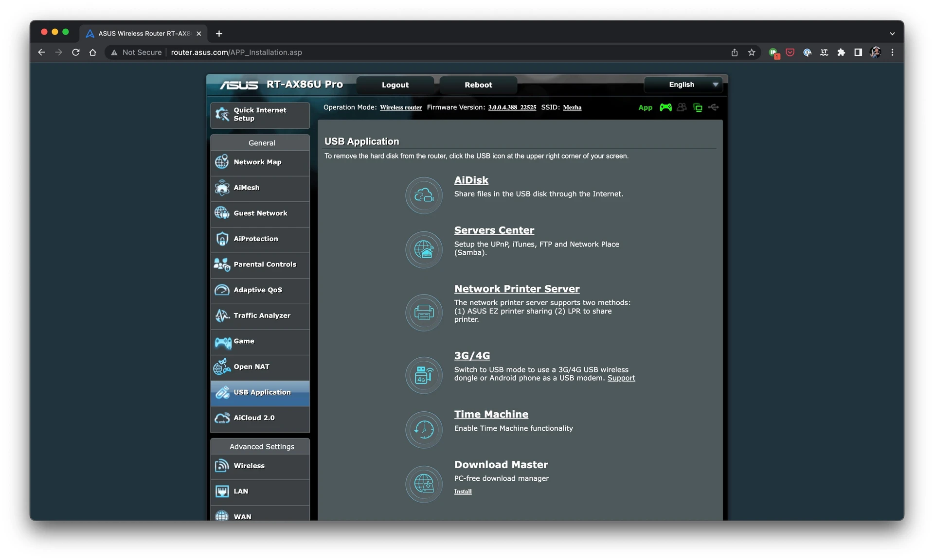Click the Network Printer Server printer icon
The width and height of the screenshot is (934, 560).
[x=424, y=313]
